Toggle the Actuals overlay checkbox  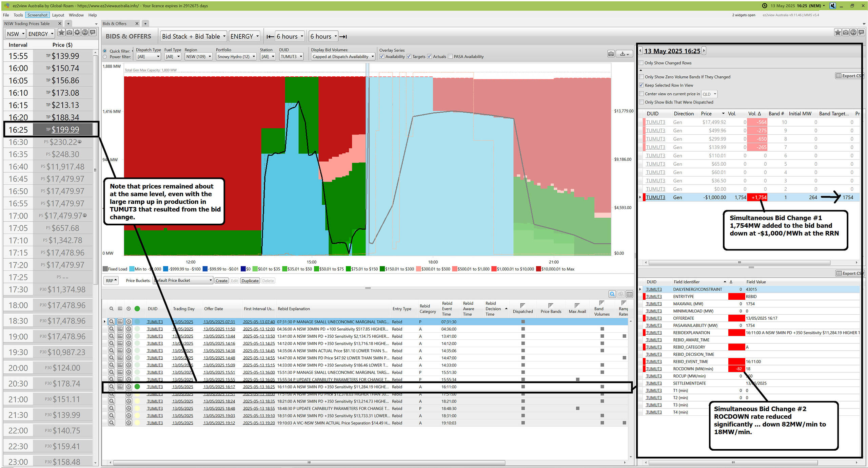pyautogui.click(x=430, y=57)
